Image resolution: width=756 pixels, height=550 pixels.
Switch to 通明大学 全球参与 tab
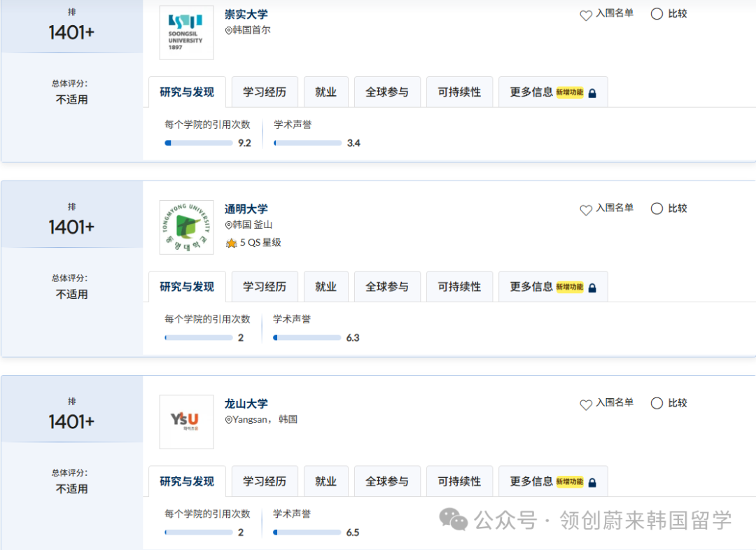(x=387, y=287)
